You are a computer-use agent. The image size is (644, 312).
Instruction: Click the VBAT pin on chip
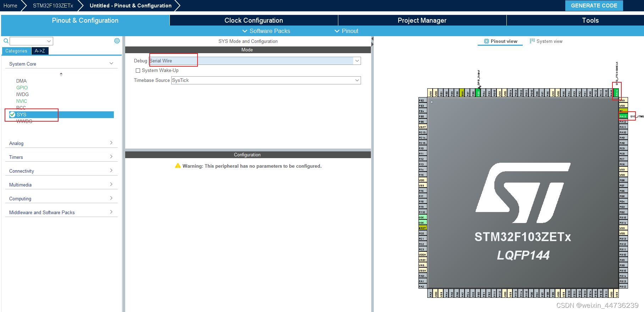(423, 127)
